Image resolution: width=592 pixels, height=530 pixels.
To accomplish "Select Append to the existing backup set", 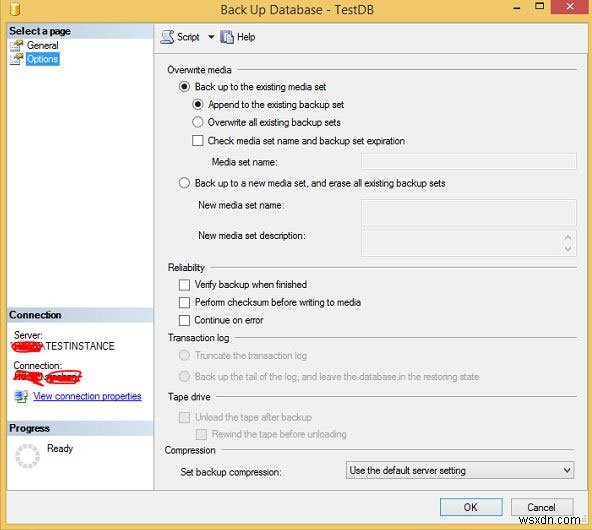I will click(x=198, y=105).
